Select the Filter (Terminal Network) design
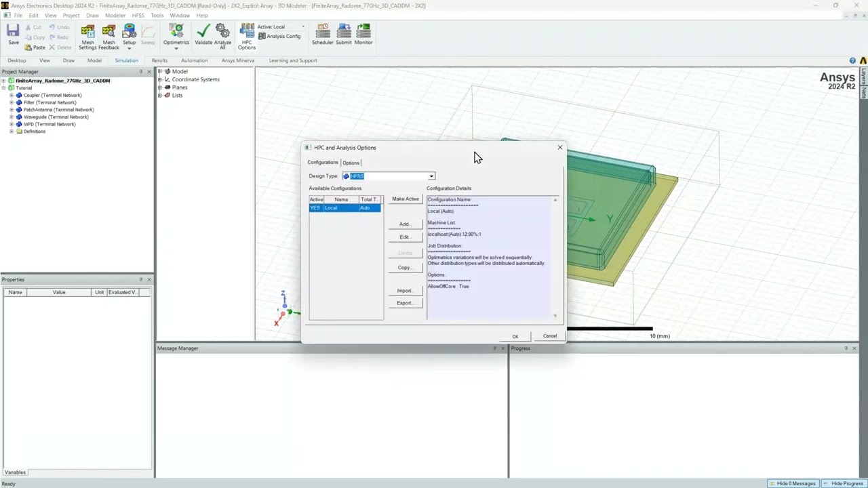 click(x=50, y=102)
